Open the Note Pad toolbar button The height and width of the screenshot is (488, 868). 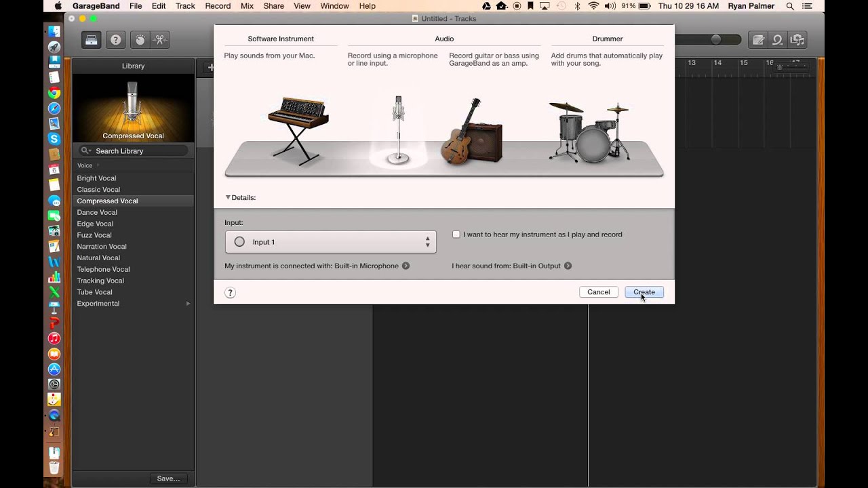[x=758, y=40]
